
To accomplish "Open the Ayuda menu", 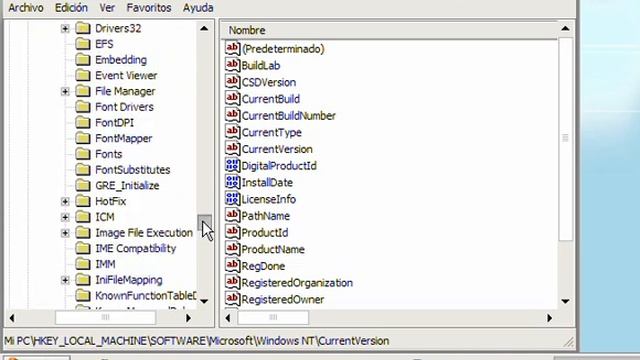I will (x=198, y=8).
